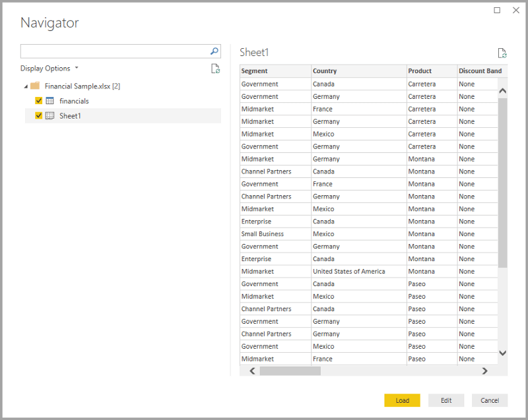Click the financials table icon
Screen dimensions: 528x420
click(x=49, y=101)
